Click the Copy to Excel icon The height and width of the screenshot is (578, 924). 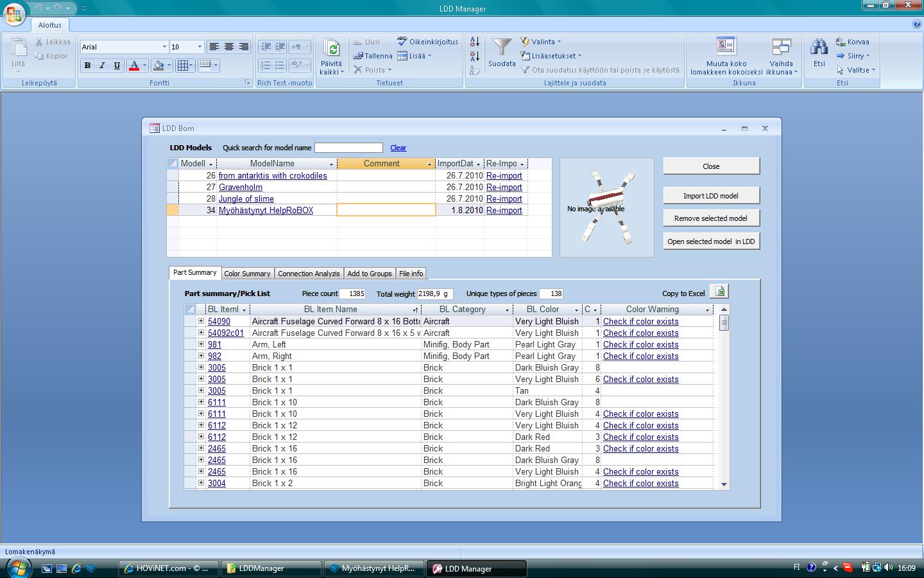720,292
